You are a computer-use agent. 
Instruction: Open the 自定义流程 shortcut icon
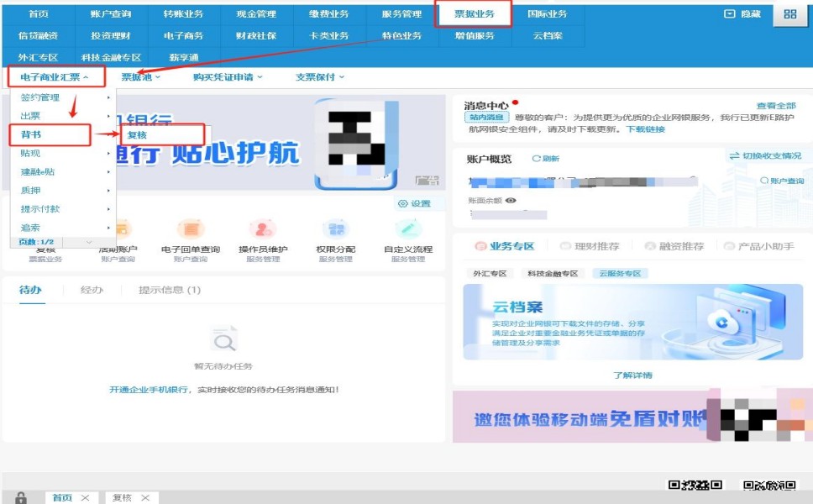[x=408, y=228]
